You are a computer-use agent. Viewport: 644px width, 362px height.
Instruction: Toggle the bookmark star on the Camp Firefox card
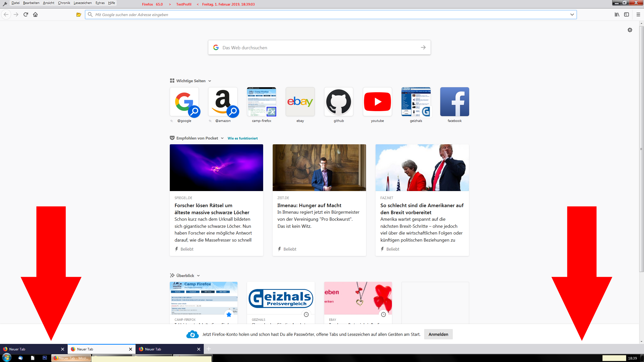tap(229, 314)
